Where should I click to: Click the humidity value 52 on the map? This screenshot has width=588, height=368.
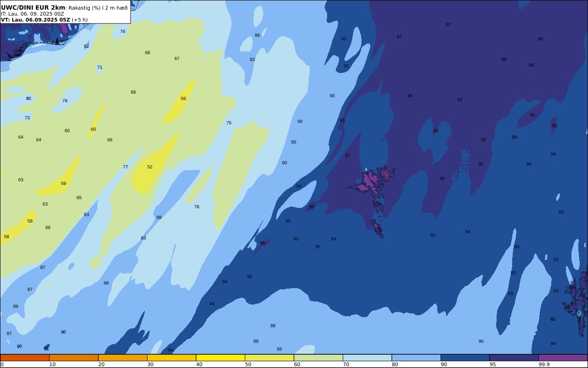pos(150,167)
